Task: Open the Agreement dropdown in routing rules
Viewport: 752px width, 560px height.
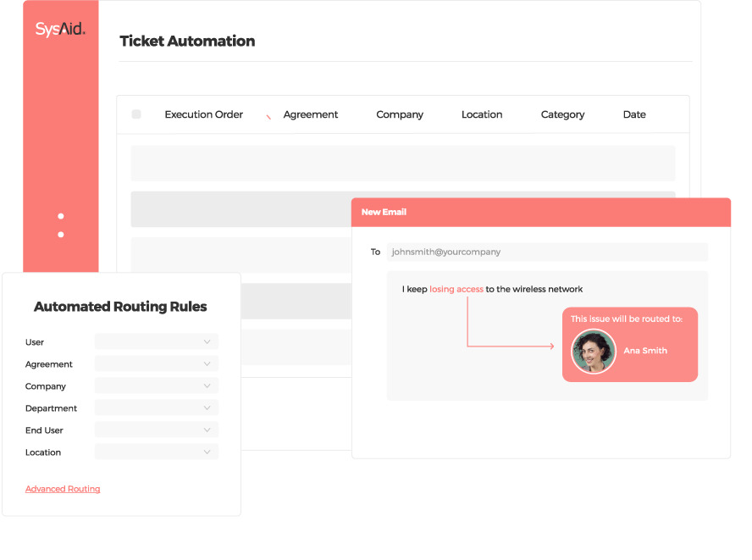Action: (157, 363)
